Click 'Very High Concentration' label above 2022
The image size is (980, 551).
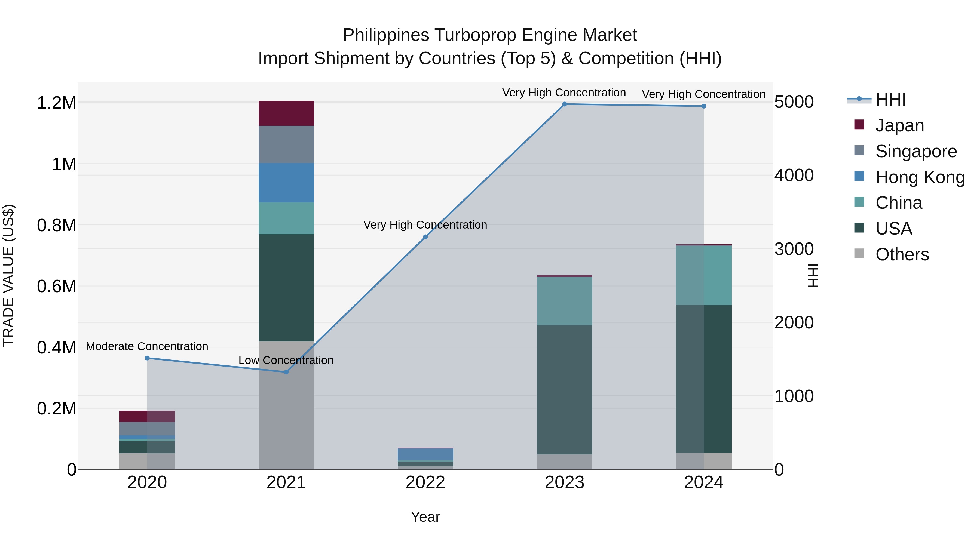425,225
